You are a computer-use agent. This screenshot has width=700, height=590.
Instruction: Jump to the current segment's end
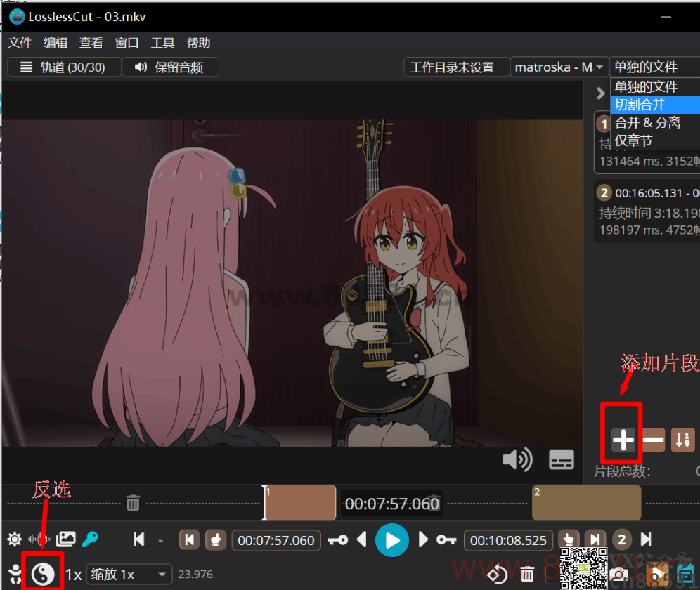[x=595, y=540]
